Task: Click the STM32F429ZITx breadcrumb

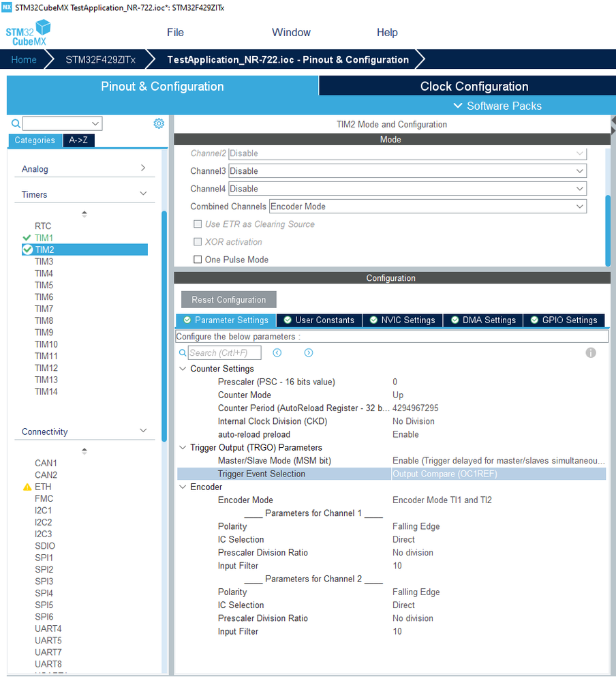Action: pyautogui.click(x=101, y=60)
